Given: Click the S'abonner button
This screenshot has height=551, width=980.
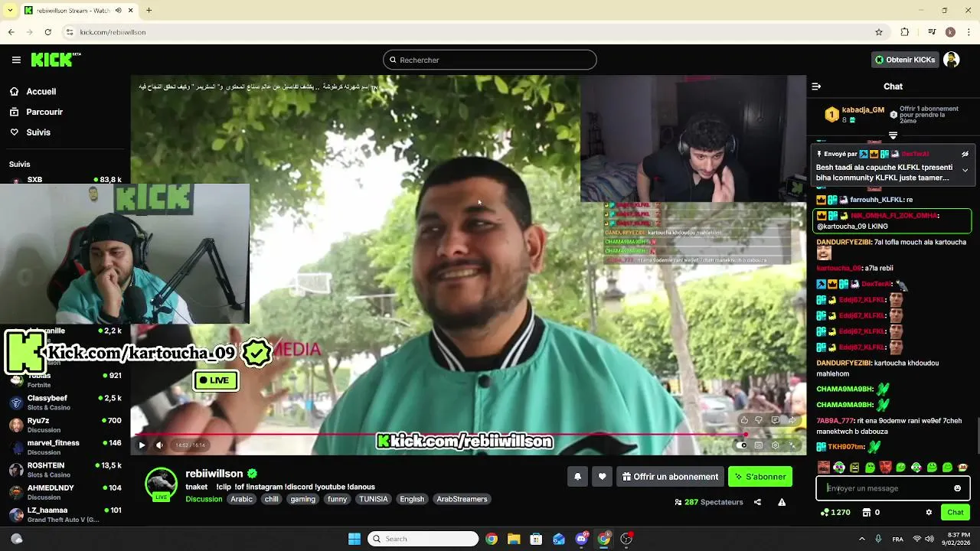Looking at the screenshot, I should pyautogui.click(x=760, y=477).
